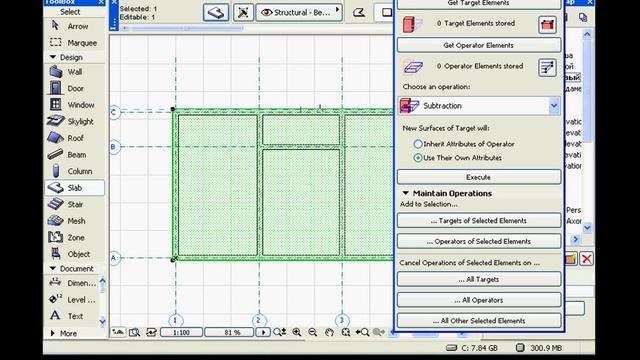
Task: Click the All Targets button
Action: (478, 279)
